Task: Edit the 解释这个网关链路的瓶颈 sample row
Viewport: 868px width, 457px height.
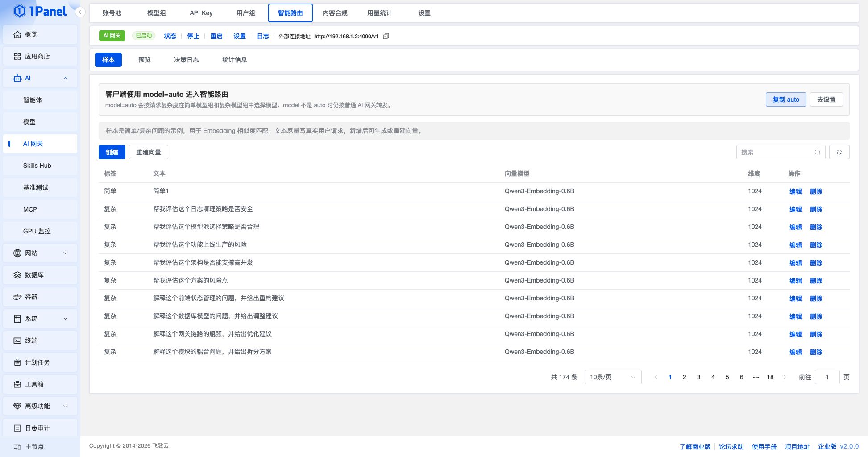Action: pyautogui.click(x=796, y=334)
